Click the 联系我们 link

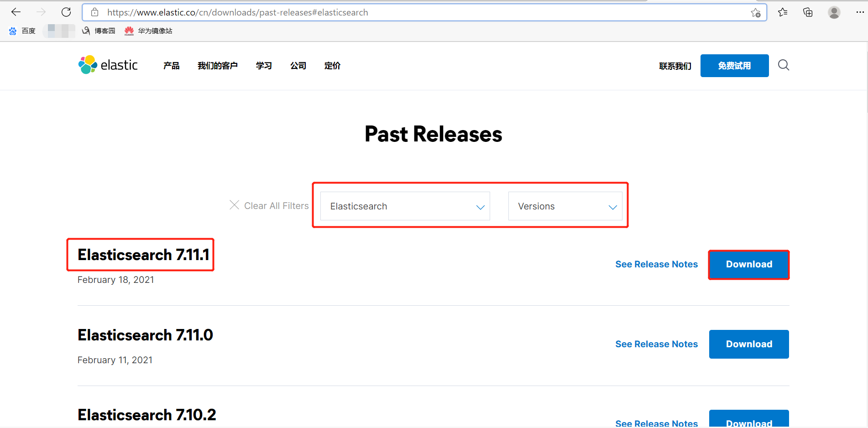click(675, 66)
